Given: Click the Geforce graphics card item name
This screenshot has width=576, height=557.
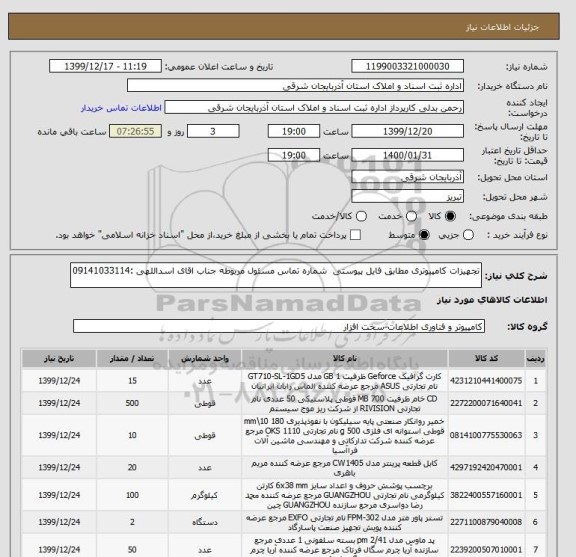Looking at the screenshot, I should pos(345,381).
